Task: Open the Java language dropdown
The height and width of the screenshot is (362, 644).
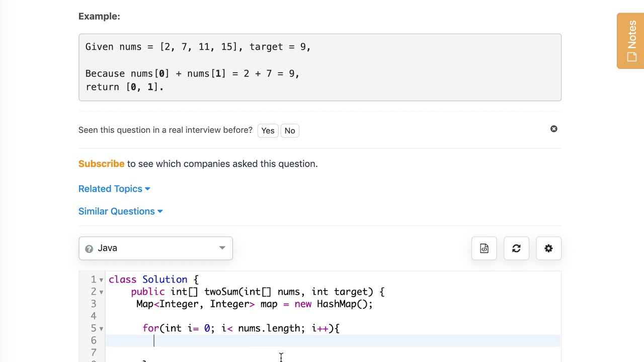Action: click(x=155, y=248)
